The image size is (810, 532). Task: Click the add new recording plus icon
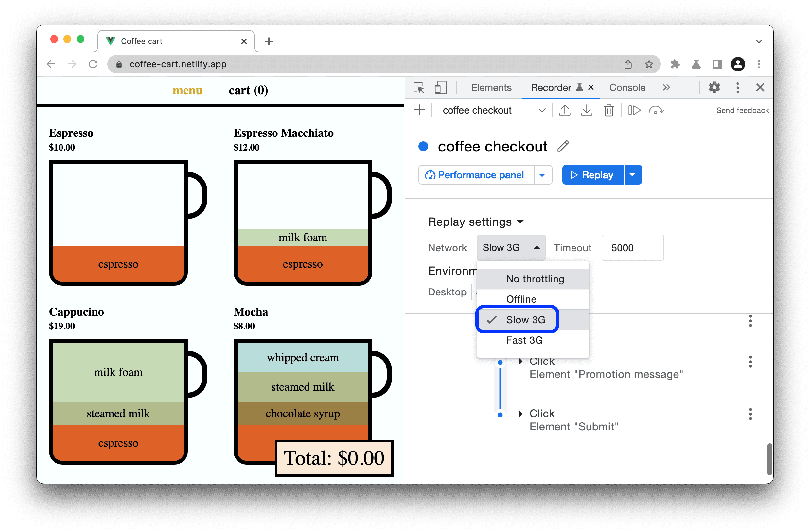coord(419,111)
